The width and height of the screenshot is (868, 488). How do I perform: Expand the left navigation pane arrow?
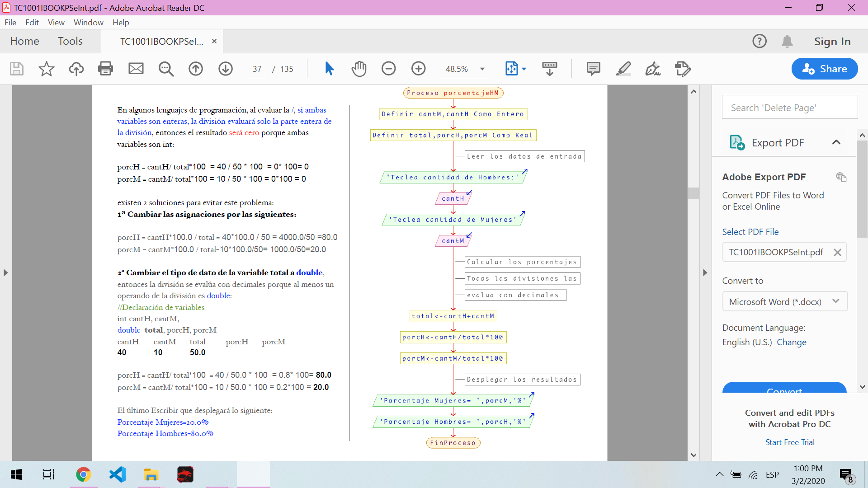[5, 272]
